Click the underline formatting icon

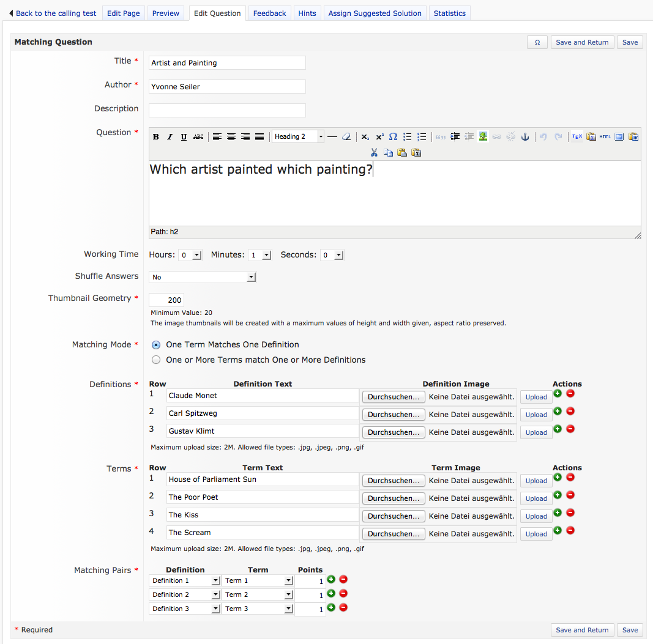pos(184,137)
